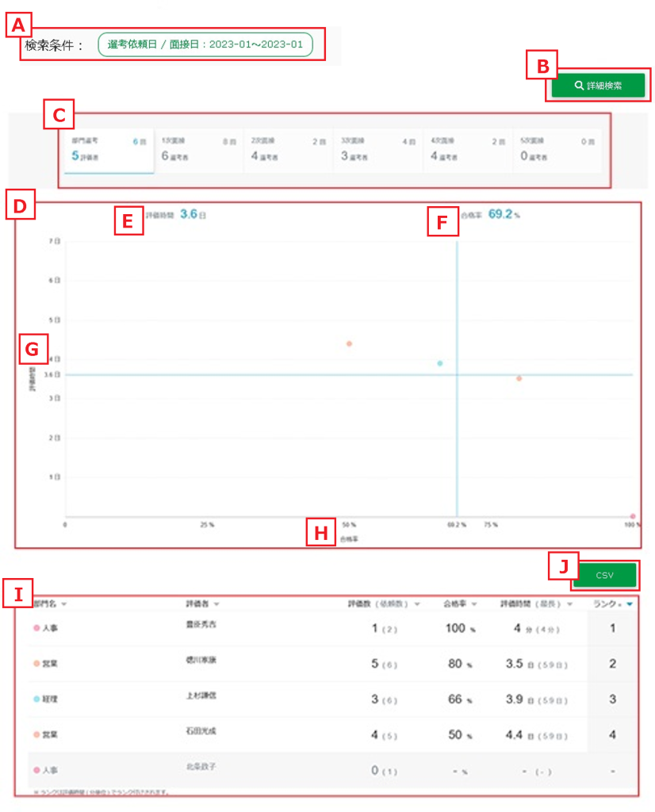This screenshot has width=655, height=812.
Task: Open the 3次面接 tab
Action: pos(377,149)
